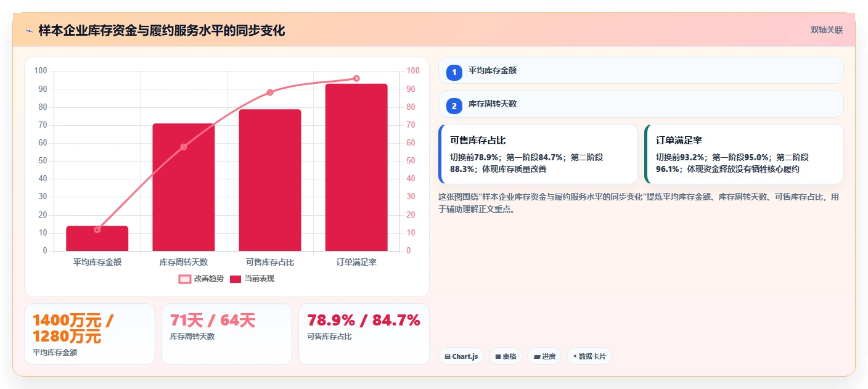Click the blue number 1 badge
Viewport: 868px width, 389px height.
pos(454,73)
